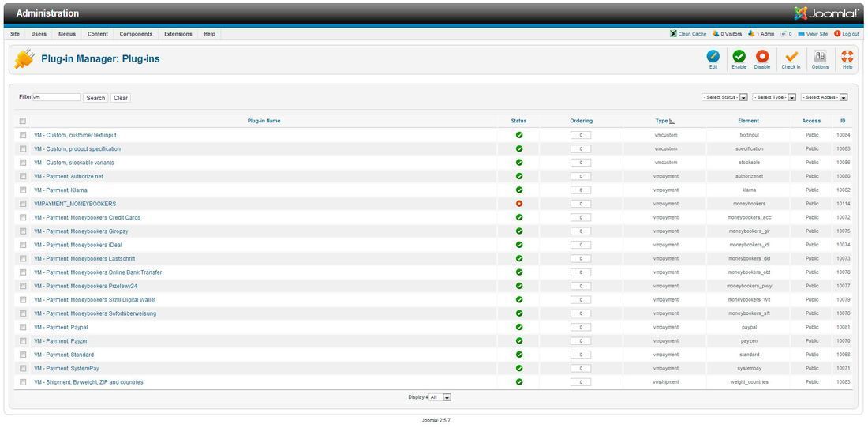Sort by Ordering column header

[582, 121]
